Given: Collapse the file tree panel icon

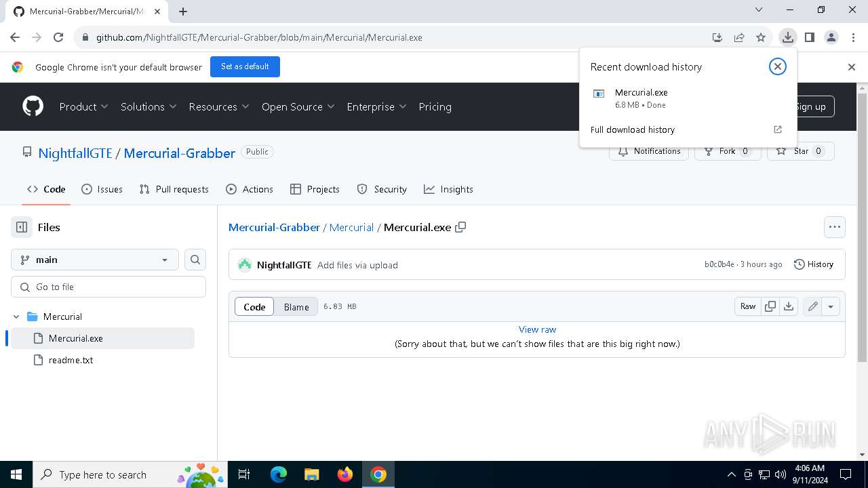Looking at the screenshot, I should pos(22,227).
